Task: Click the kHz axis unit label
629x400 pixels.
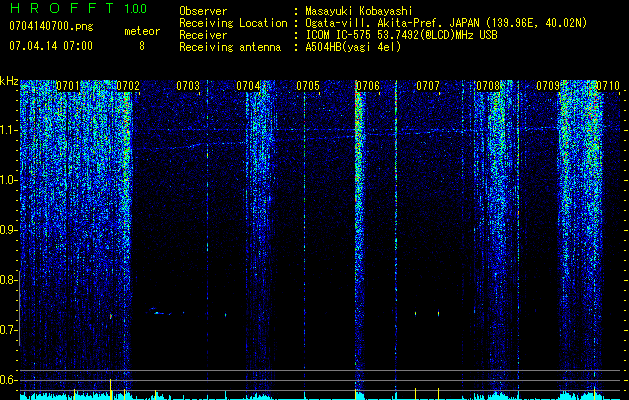Action: (9, 81)
